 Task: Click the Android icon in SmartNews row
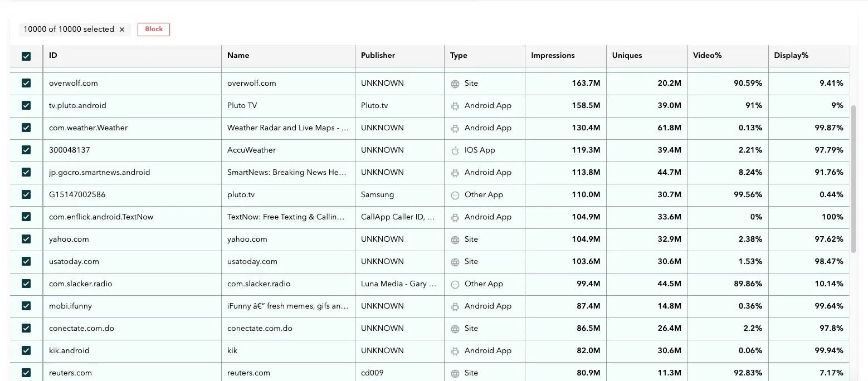click(x=455, y=173)
